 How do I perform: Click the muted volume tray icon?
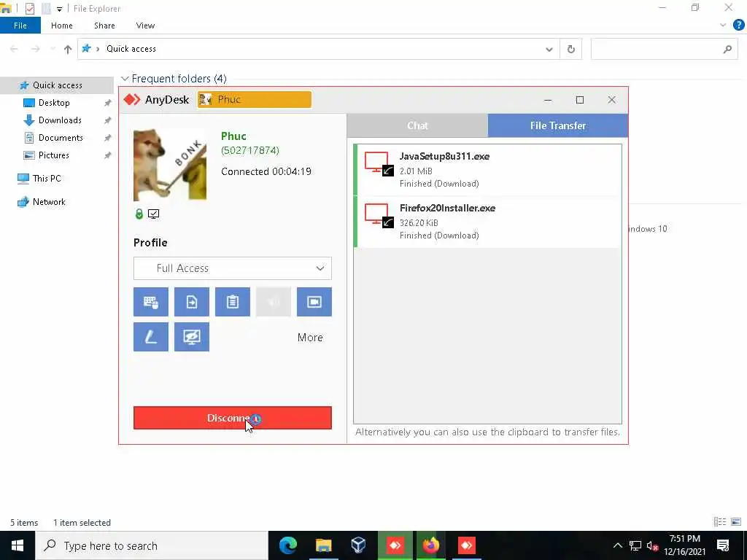tap(653, 545)
